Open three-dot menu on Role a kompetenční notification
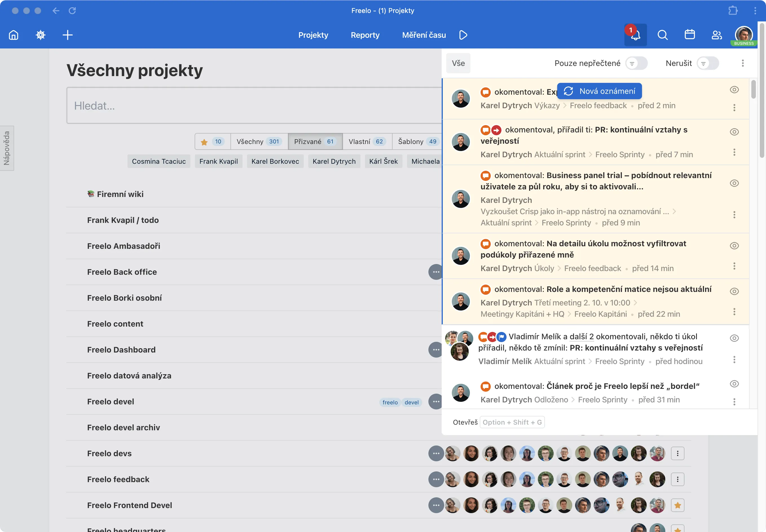Image resolution: width=766 pixels, height=532 pixels. [x=734, y=312]
